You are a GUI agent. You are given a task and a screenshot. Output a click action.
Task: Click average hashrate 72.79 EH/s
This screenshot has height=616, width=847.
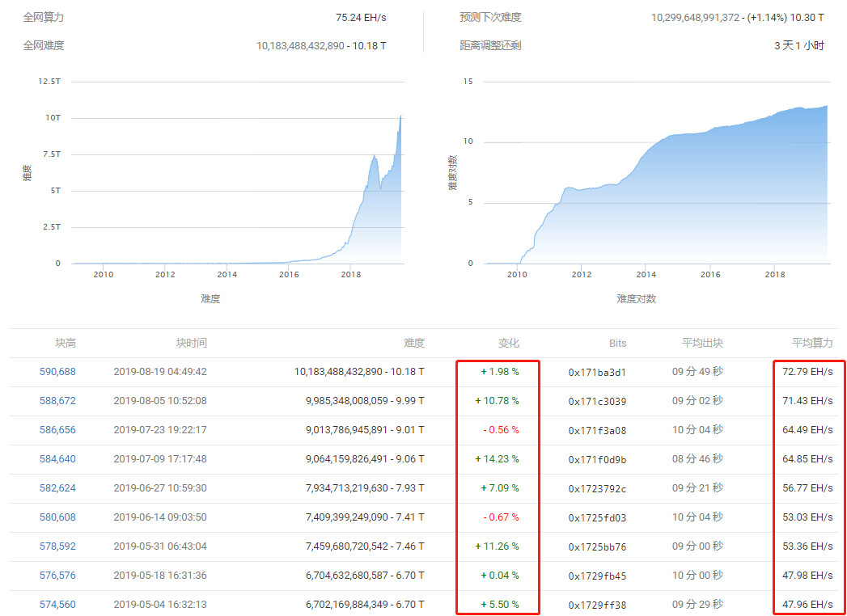tap(807, 372)
